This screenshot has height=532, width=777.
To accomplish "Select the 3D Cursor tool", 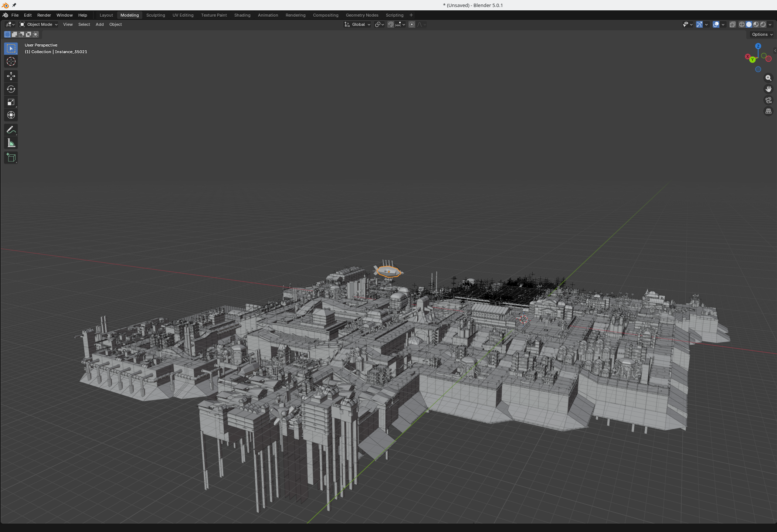I will [x=11, y=61].
